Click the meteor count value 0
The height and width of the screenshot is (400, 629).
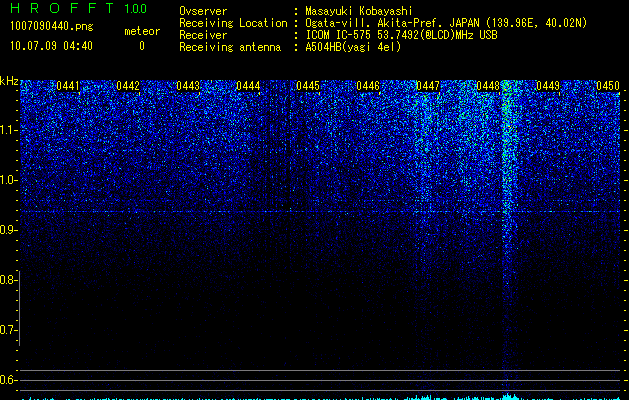point(142,46)
